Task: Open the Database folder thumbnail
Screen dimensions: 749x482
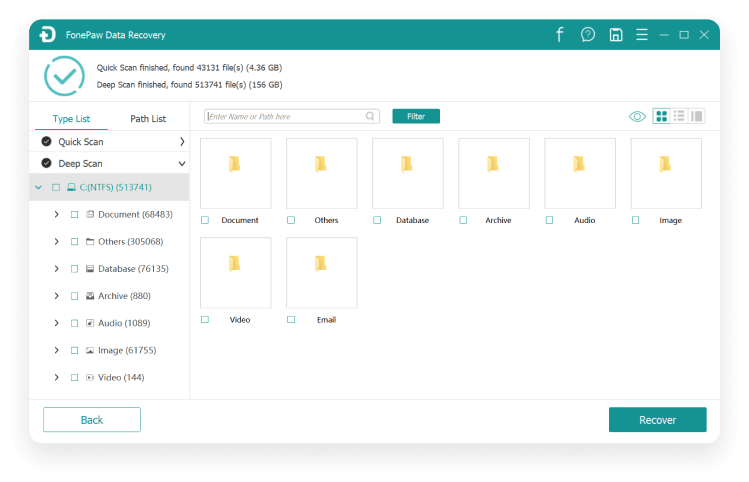Action: 407,173
